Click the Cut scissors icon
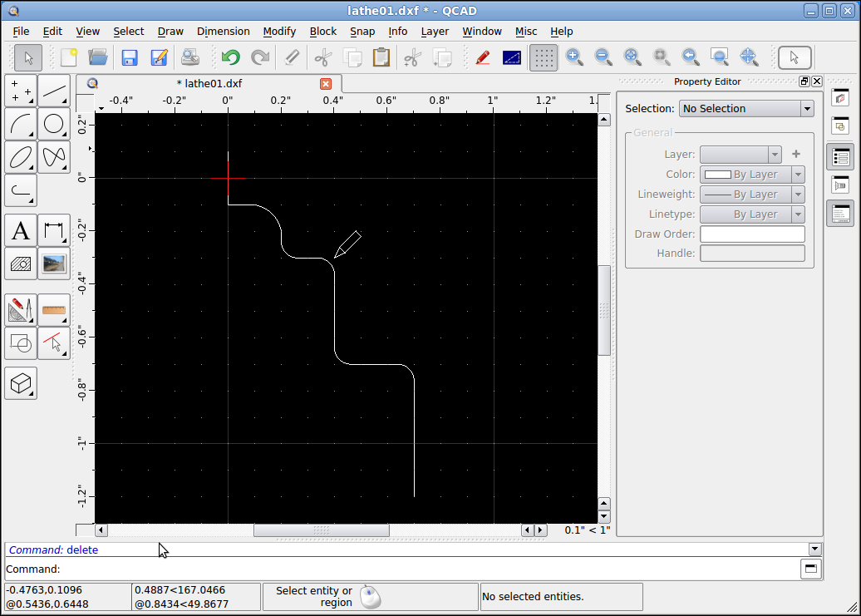Viewport: 861px width, 616px height. coord(323,57)
